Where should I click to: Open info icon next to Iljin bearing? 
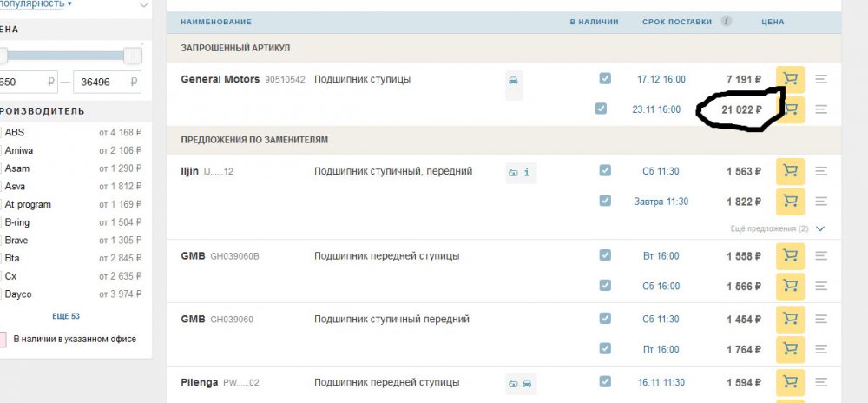(526, 173)
